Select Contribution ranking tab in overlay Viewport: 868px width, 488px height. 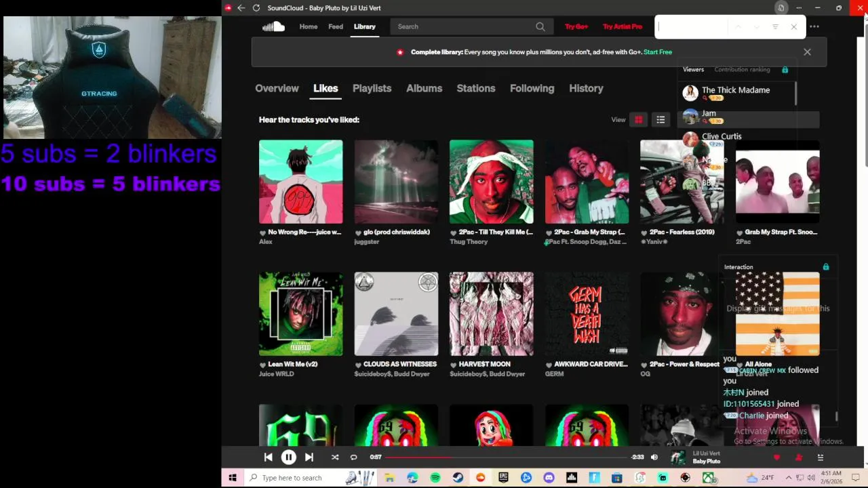(742, 70)
